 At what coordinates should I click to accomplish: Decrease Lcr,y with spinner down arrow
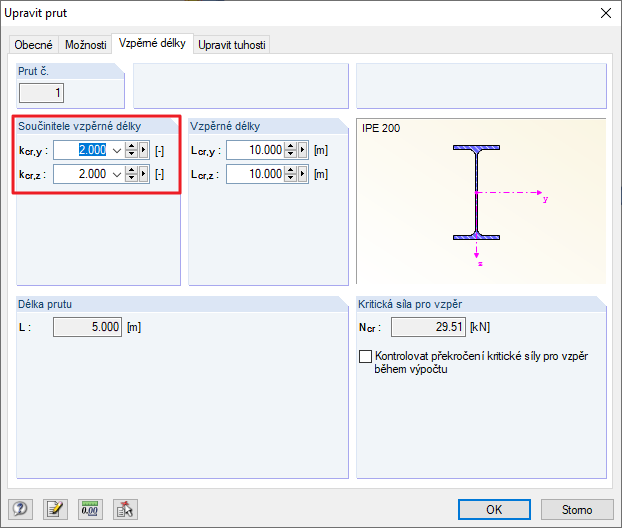291,154
